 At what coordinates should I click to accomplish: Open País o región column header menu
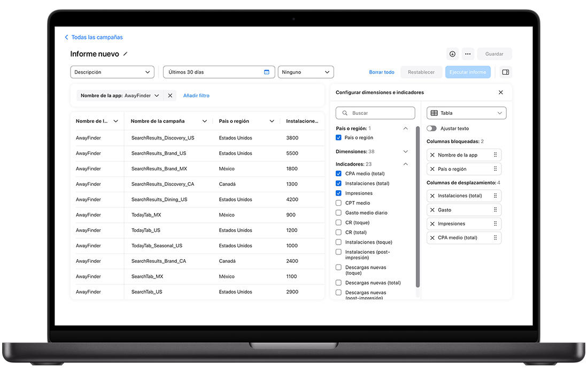[x=272, y=121]
